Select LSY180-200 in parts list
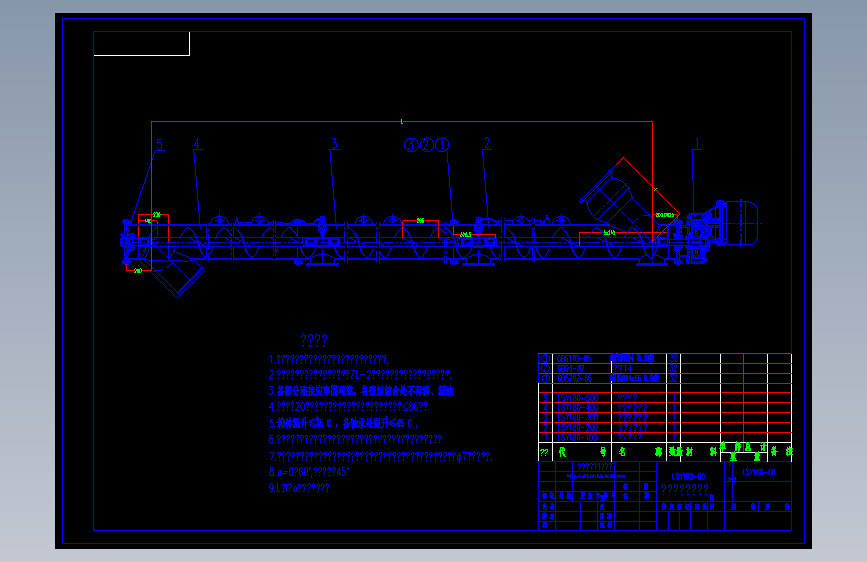 [x=578, y=428]
